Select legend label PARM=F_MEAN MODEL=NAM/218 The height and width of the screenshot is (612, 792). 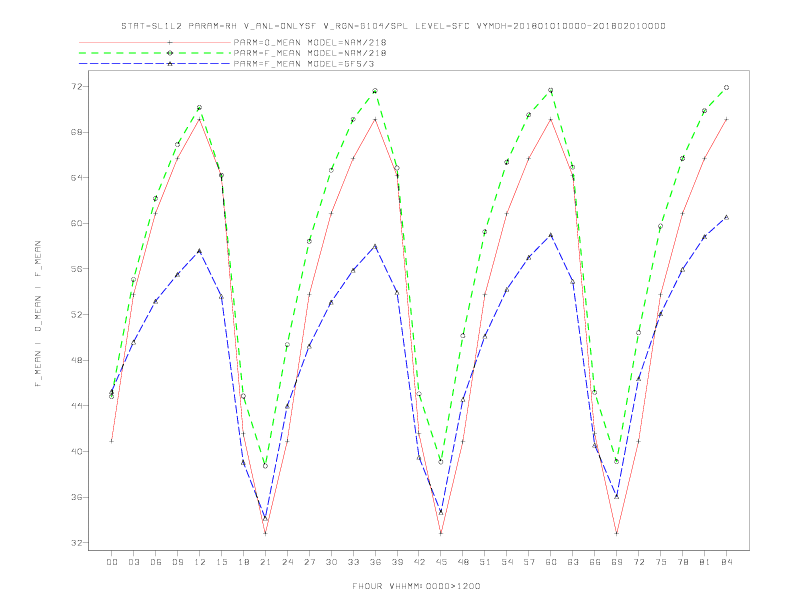pos(310,53)
